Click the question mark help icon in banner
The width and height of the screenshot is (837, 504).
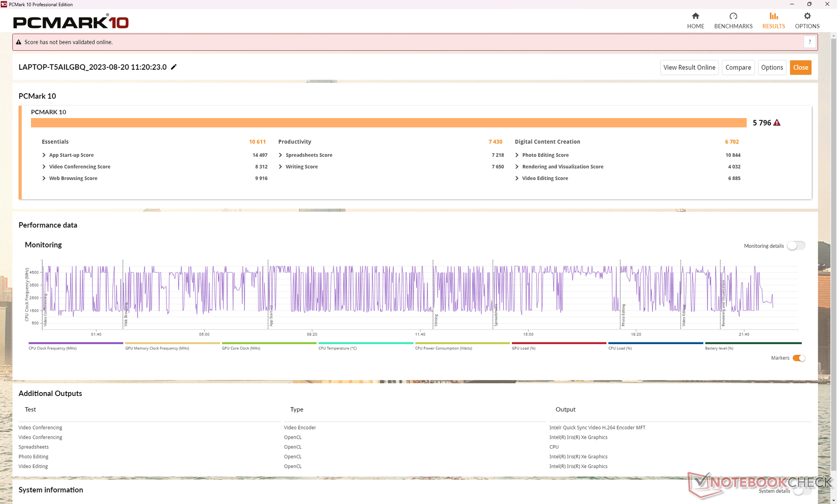click(x=810, y=42)
